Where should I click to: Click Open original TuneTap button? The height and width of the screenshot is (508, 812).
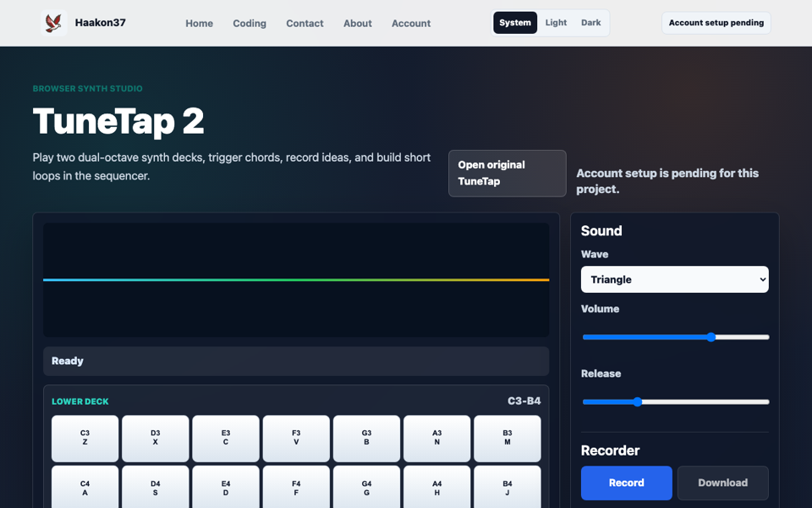(507, 173)
